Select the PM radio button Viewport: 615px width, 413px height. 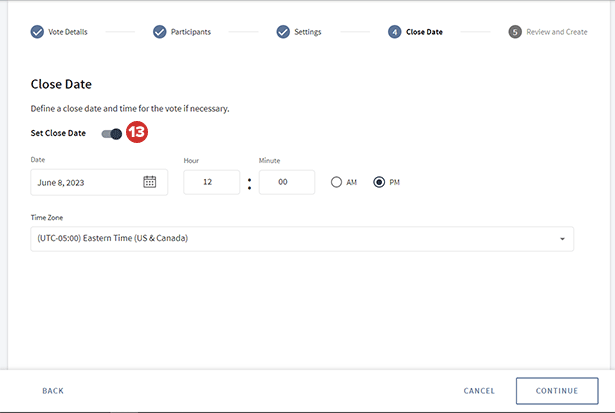pyautogui.click(x=379, y=182)
